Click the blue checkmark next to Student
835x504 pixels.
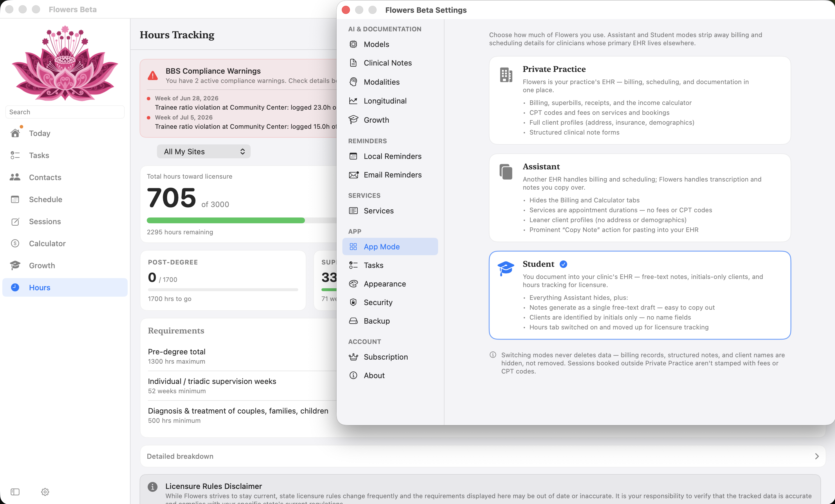pos(563,264)
